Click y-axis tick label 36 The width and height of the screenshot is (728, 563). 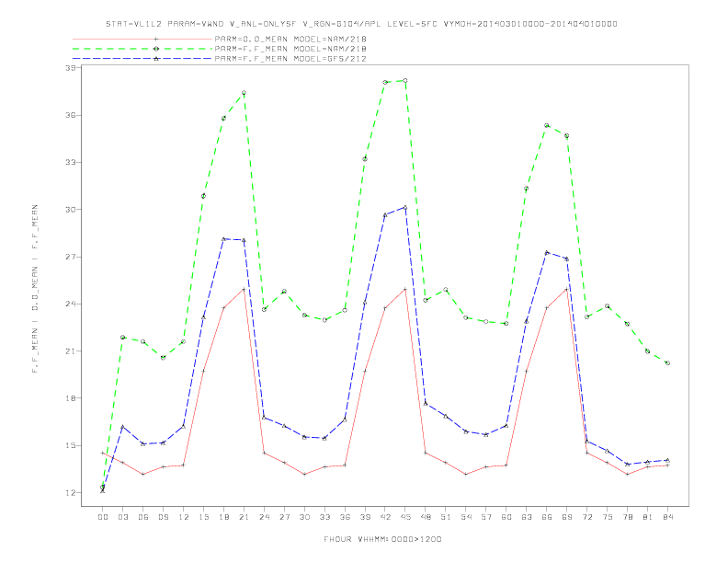(x=71, y=115)
